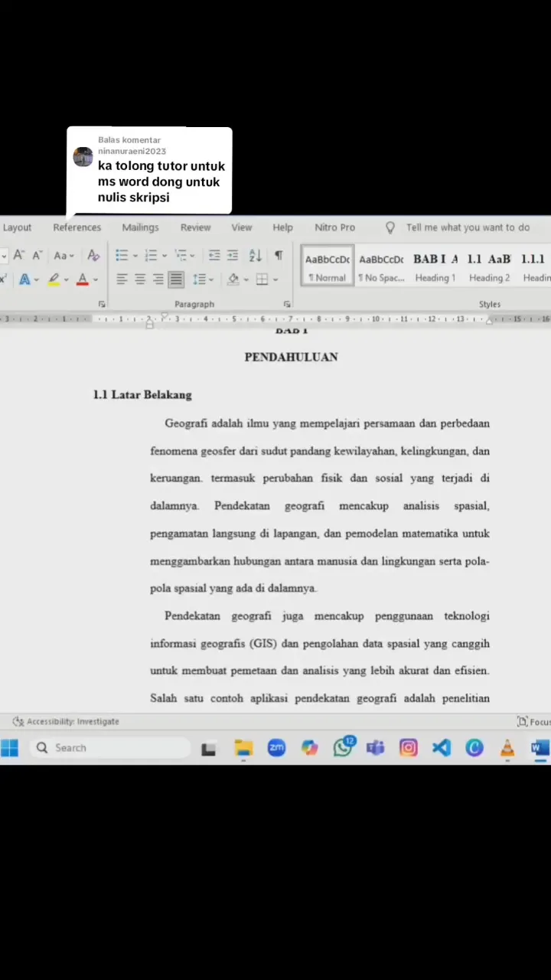The height and width of the screenshot is (980, 551).
Task: Toggle Center text alignment
Action: coord(140,279)
